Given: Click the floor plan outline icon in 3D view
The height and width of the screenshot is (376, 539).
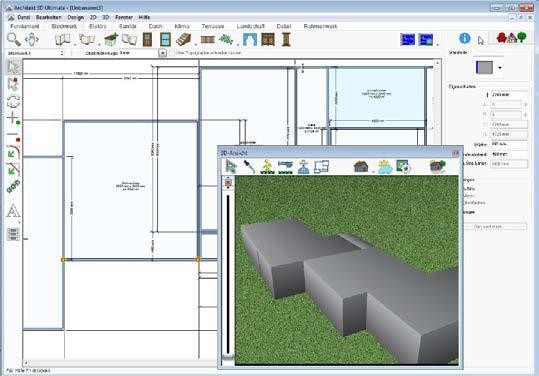Looking at the screenshot, I should tap(321, 167).
